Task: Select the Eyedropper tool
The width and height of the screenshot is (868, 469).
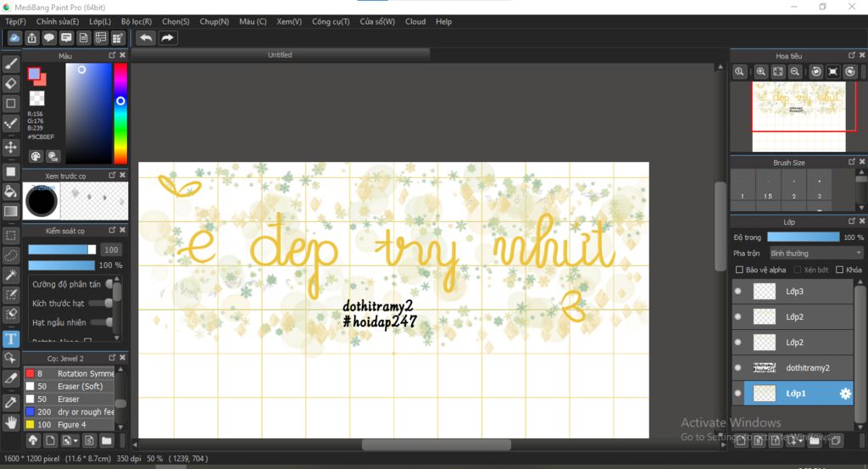Action: [11, 403]
